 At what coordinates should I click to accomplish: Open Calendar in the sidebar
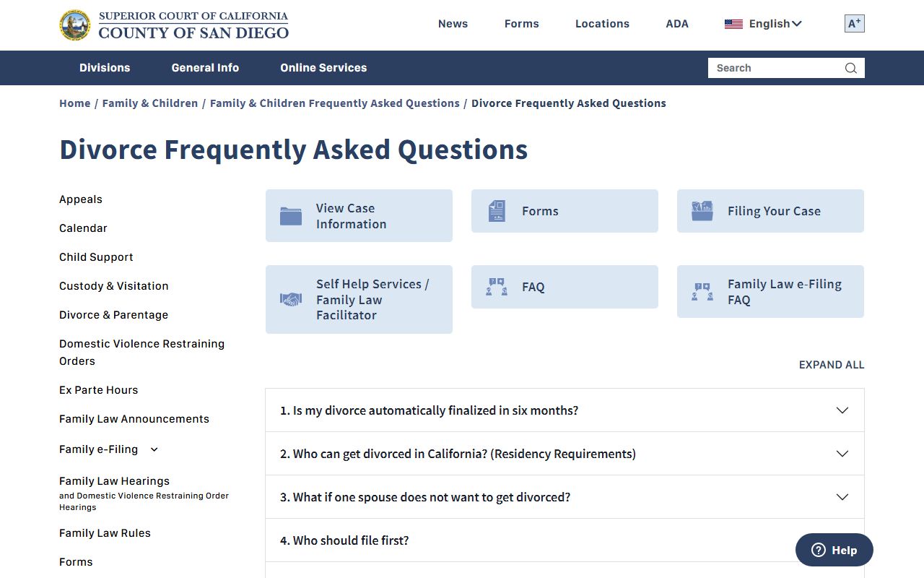[x=83, y=228]
